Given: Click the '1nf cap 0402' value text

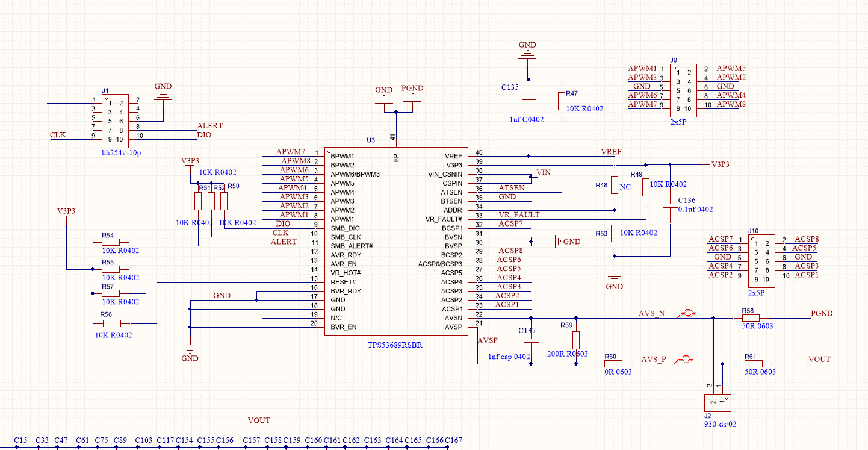Looking at the screenshot, I should coord(509,357).
